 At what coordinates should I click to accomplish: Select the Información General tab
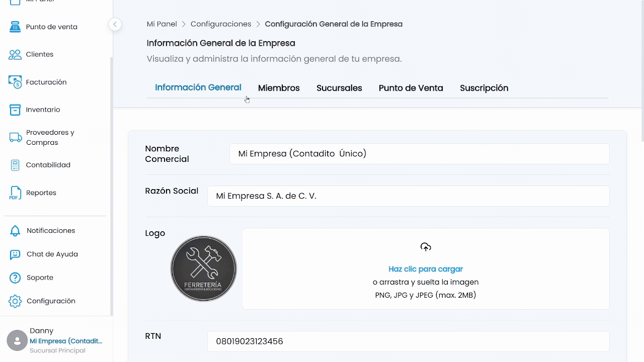198,87
